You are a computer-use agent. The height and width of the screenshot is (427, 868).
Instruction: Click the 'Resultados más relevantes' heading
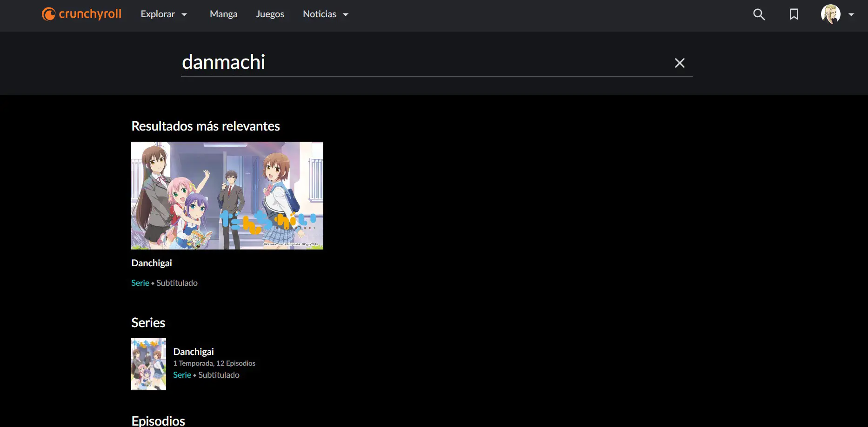point(206,126)
